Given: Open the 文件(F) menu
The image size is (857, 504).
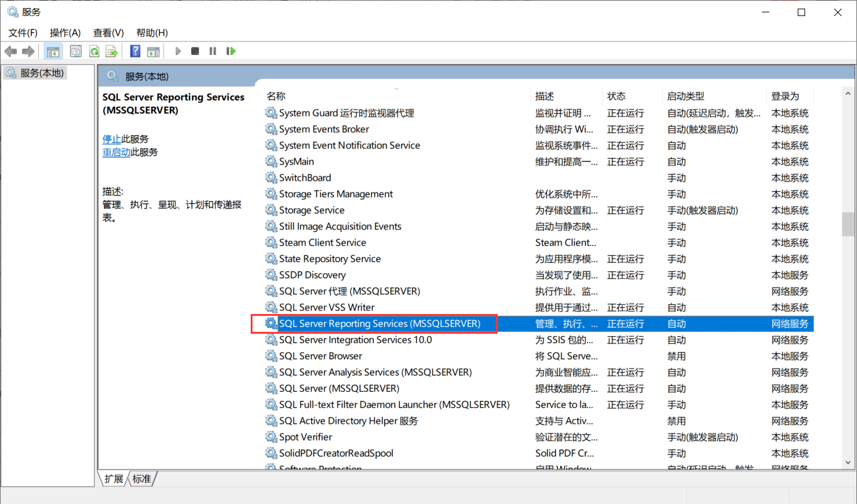Looking at the screenshot, I should 23,33.
